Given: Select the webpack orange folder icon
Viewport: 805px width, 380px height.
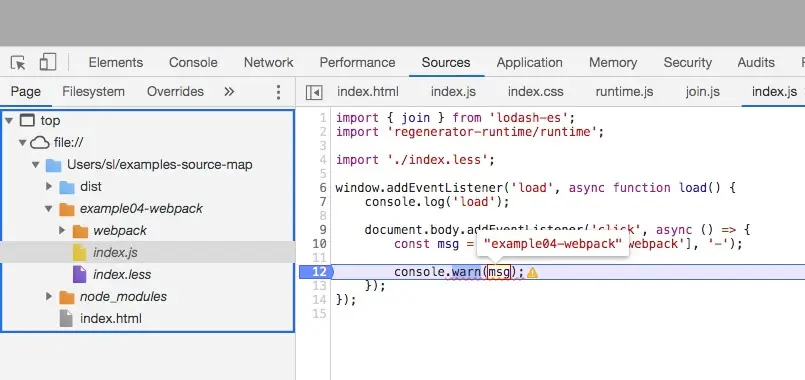Looking at the screenshot, I should click(x=80, y=231).
